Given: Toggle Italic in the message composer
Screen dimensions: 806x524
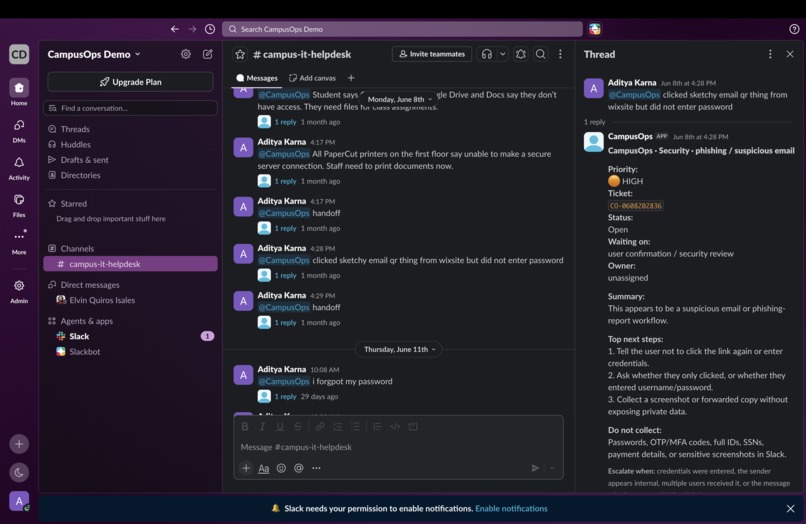Looking at the screenshot, I should (x=262, y=426).
